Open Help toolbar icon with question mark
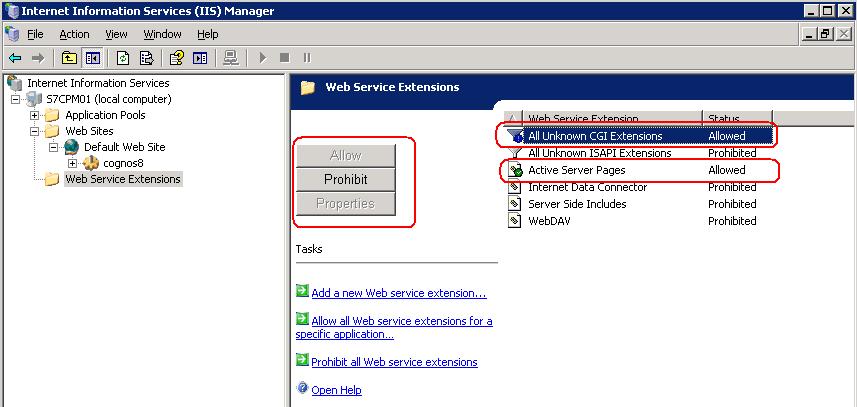This screenshot has width=857, height=407. (x=177, y=57)
